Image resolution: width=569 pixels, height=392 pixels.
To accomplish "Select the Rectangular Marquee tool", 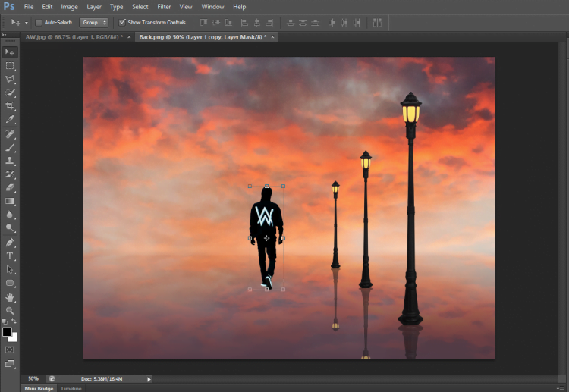I will (x=11, y=66).
